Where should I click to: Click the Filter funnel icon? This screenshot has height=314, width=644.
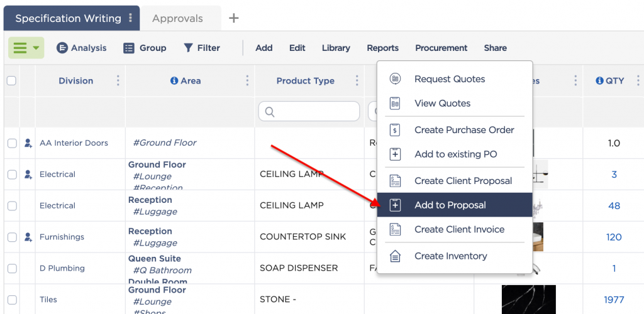(188, 48)
